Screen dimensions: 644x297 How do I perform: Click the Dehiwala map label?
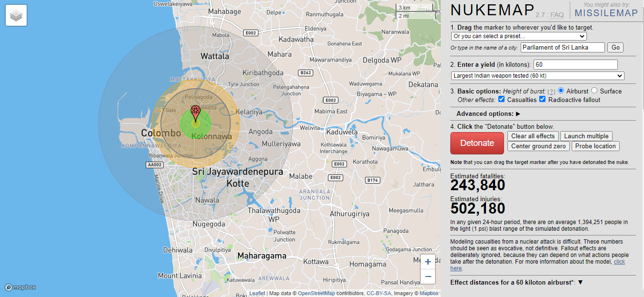[x=178, y=250]
